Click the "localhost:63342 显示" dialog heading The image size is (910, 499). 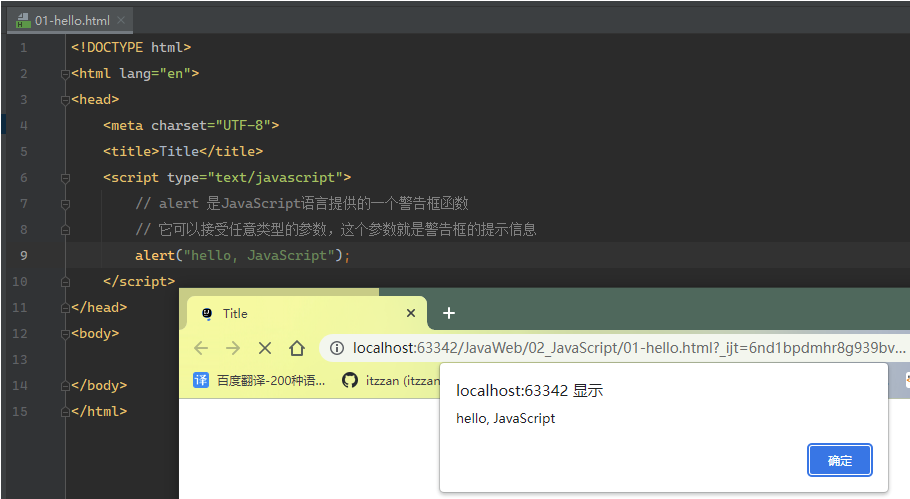529,390
